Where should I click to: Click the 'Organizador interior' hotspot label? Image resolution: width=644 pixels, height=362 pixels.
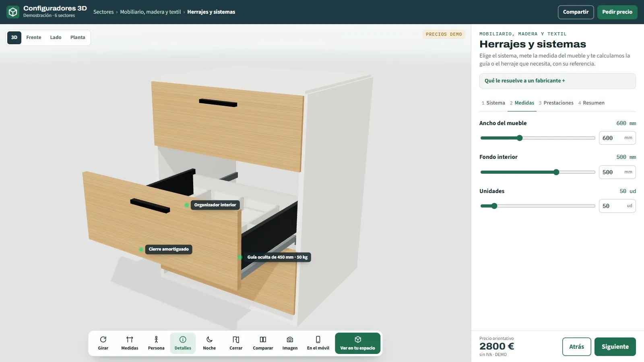pyautogui.click(x=215, y=205)
